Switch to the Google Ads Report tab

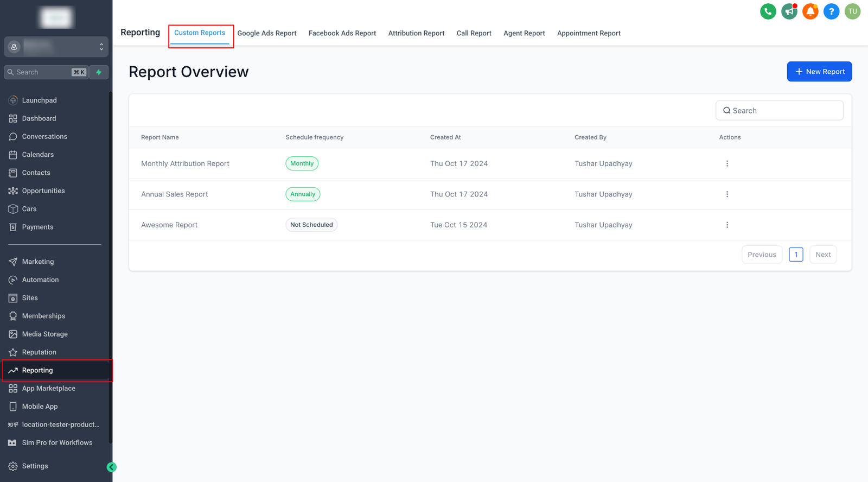[x=266, y=33]
